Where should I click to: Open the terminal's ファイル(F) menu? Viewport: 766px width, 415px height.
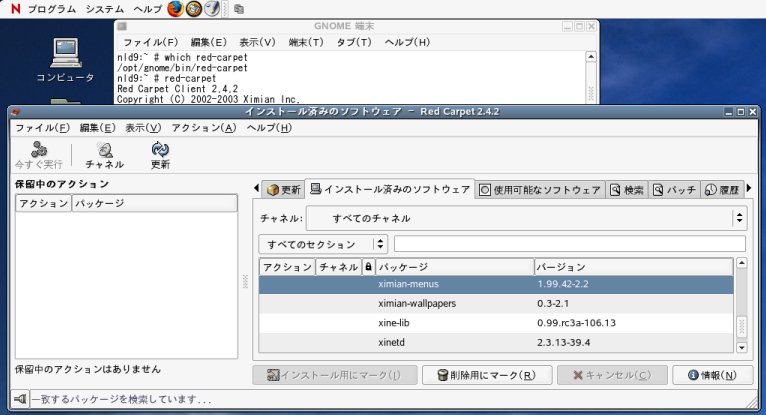tap(150, 42)
